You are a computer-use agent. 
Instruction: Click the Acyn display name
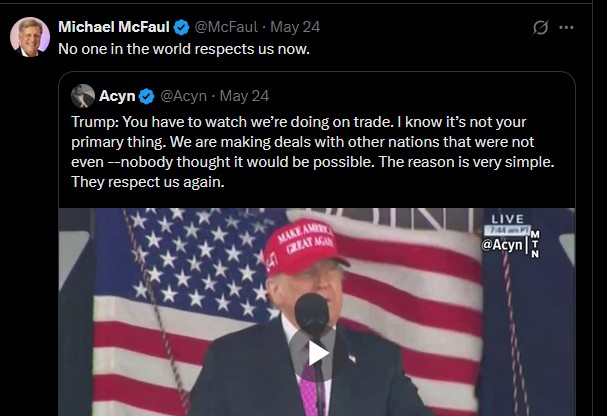coord(117,96)
